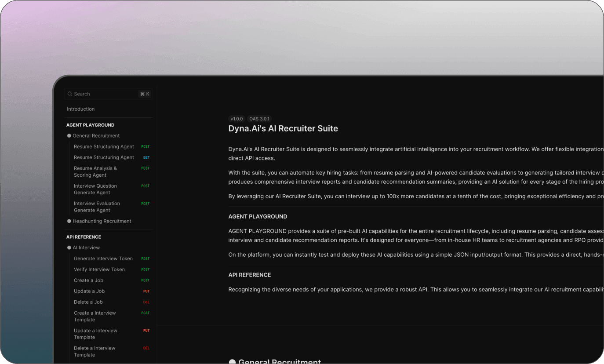The width and height of the screenshot is (604, 364).
Task: Expand the Headhunting Recruitment section
Action: [102, 221]
